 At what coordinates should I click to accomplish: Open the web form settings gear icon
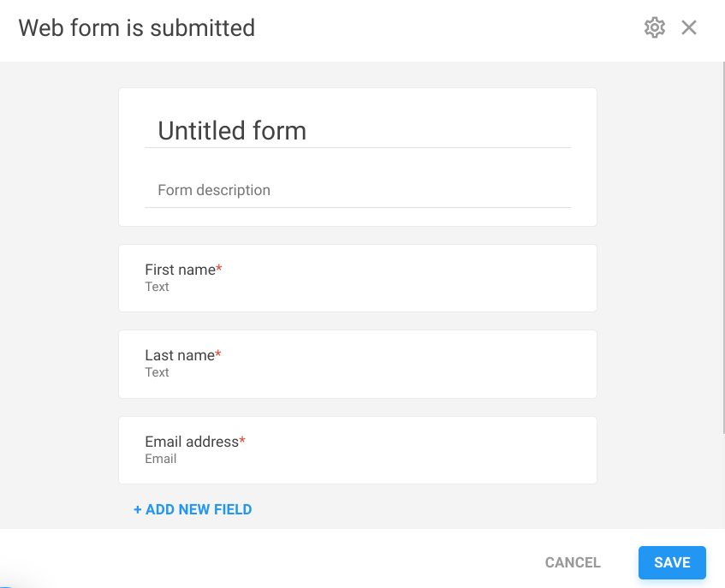coord(654,27)
